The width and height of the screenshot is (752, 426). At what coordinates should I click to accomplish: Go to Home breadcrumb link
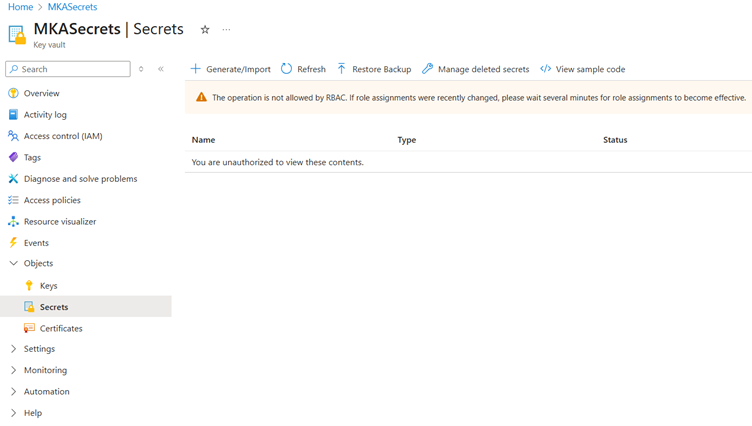(x=20, y=7)
